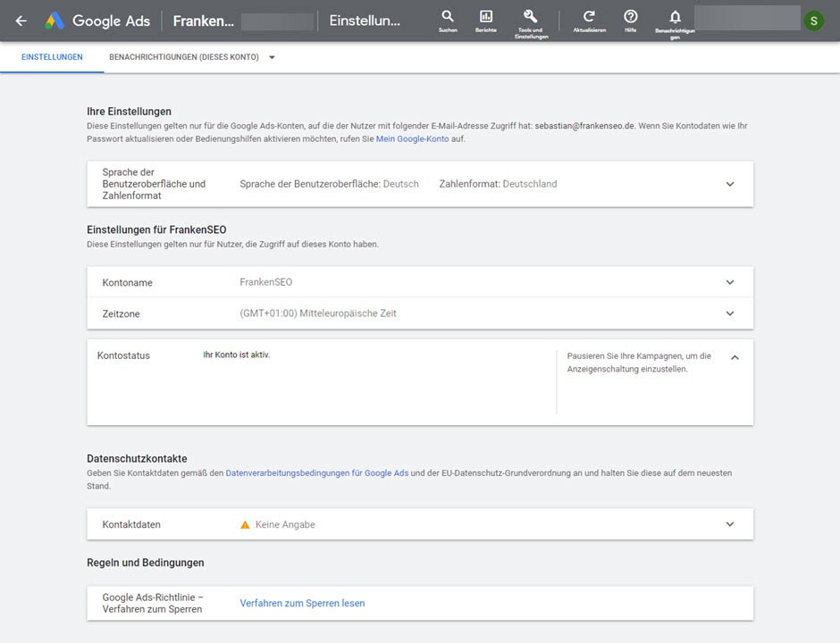Click the back arrow in header
The image size is (840, 643).
pyautogui.click(x=21, y=21)
